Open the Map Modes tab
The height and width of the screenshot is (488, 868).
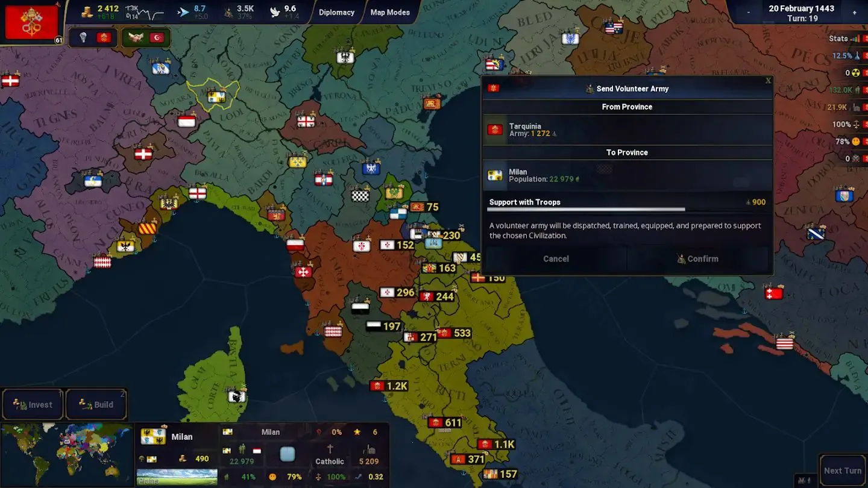tap(390, 13)
